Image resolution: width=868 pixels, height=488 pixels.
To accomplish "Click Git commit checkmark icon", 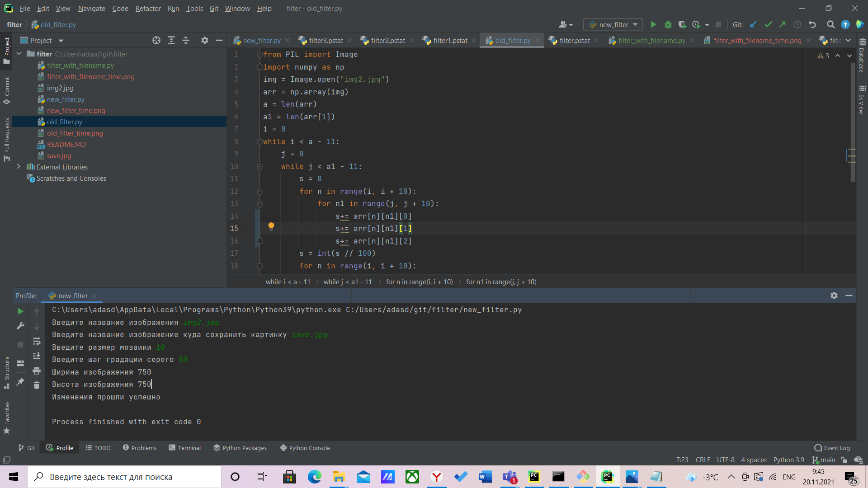I will (x=768, y=24).
